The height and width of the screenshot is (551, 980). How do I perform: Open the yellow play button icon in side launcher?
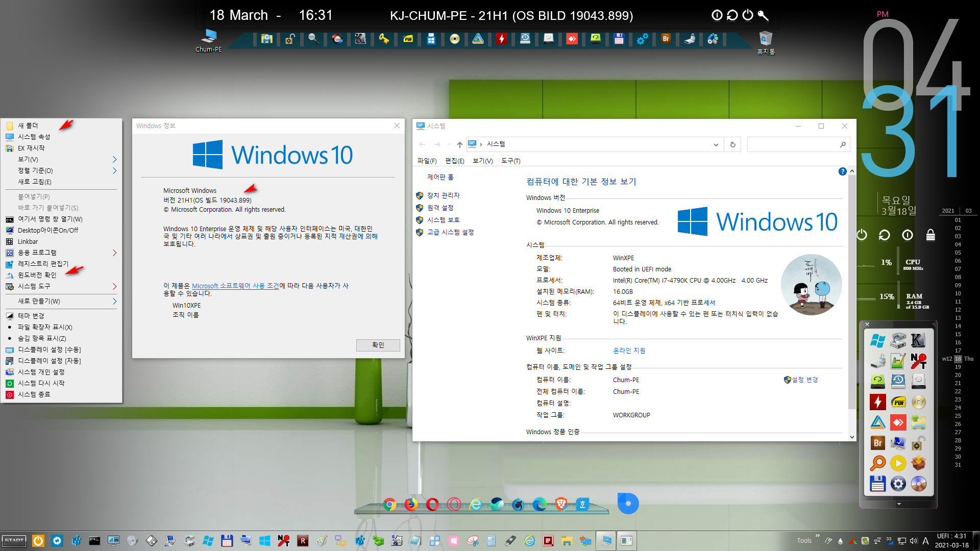coord(898,463)
